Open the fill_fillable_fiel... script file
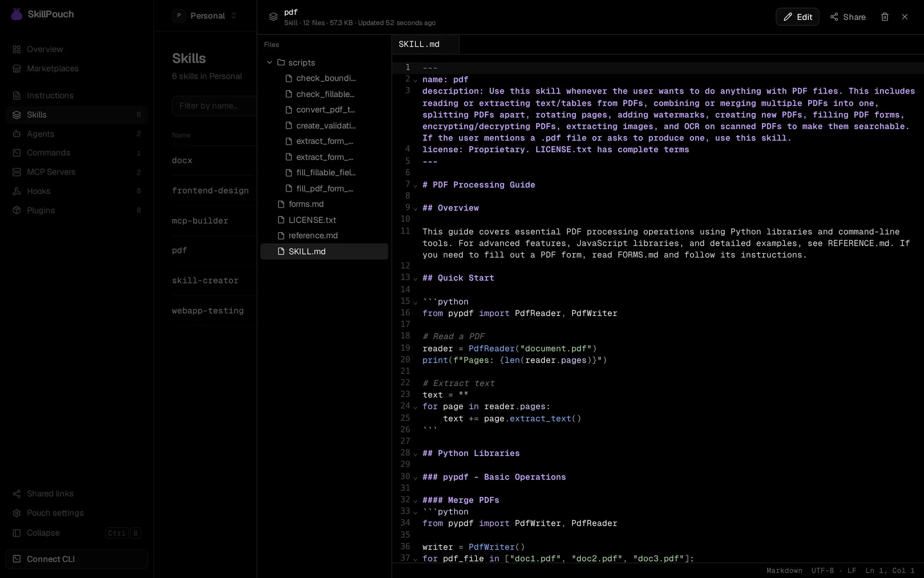Image resolution: width=924 pixels, height=578 pixels. (324, 173)
